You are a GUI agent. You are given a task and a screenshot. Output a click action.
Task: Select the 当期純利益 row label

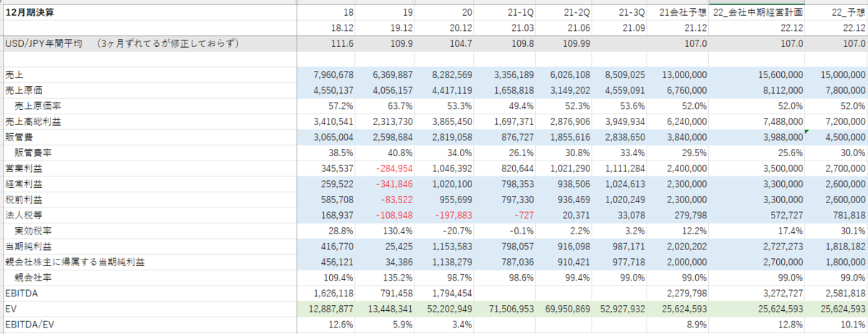[28, 246]
